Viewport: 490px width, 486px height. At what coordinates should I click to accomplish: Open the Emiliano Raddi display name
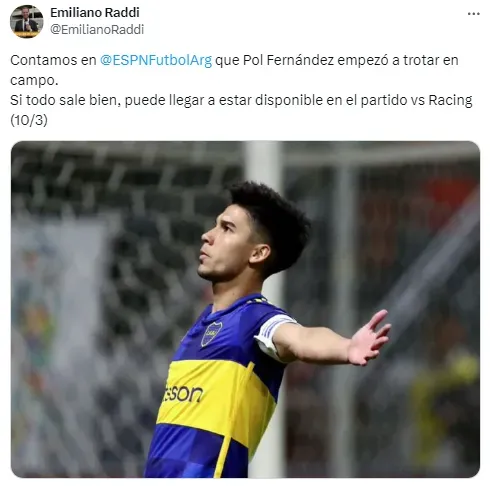click(x=95, y=13)
